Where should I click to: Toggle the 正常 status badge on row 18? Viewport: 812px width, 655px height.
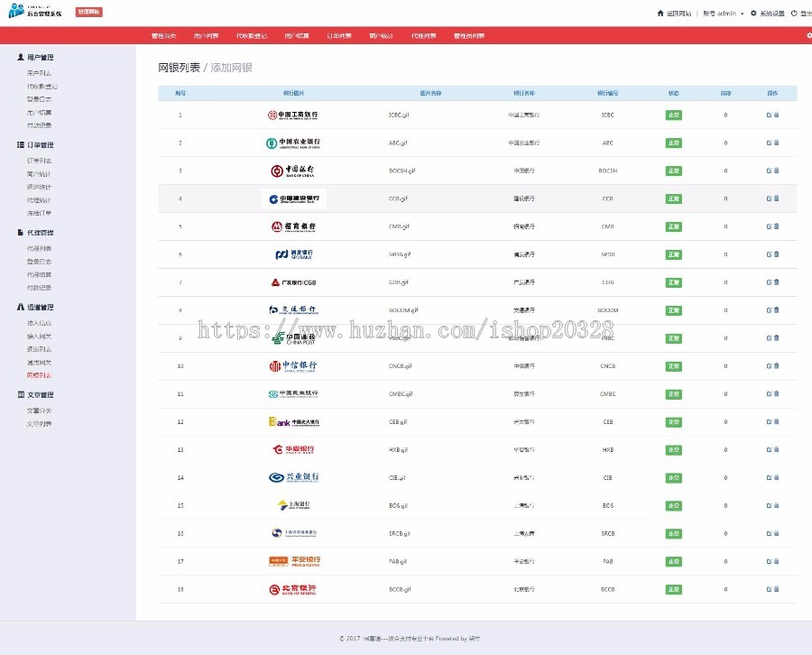674,588
